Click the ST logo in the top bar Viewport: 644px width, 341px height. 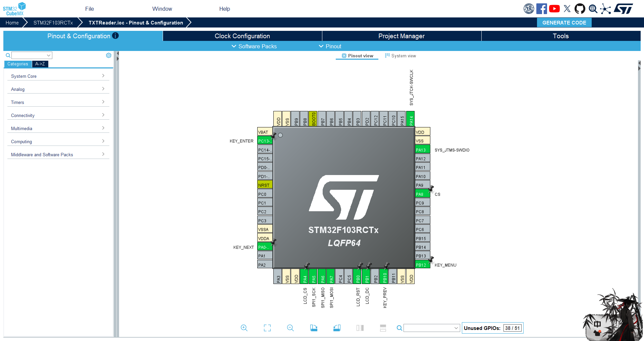tap(624, 9)
